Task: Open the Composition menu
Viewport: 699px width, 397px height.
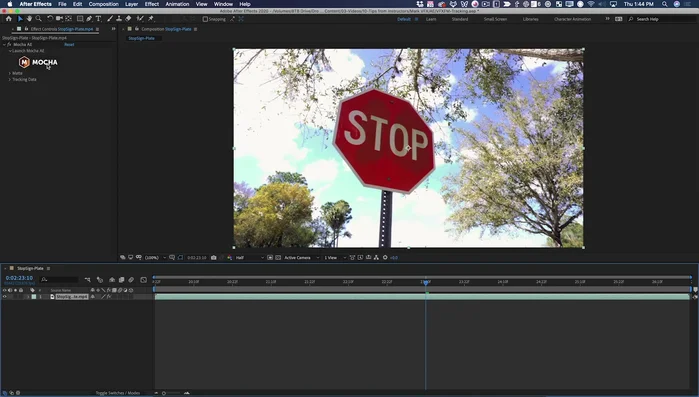Action: point(103,4)
